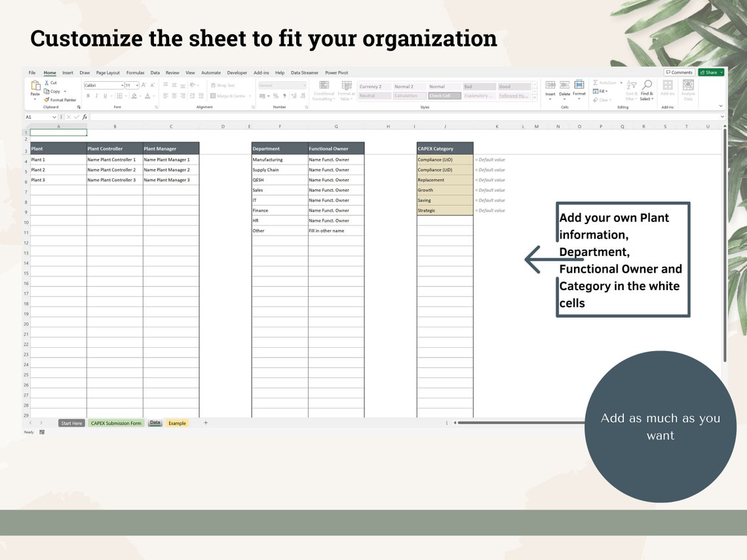Toggle underline on the selected cell
747x560 pixels.
106,96
